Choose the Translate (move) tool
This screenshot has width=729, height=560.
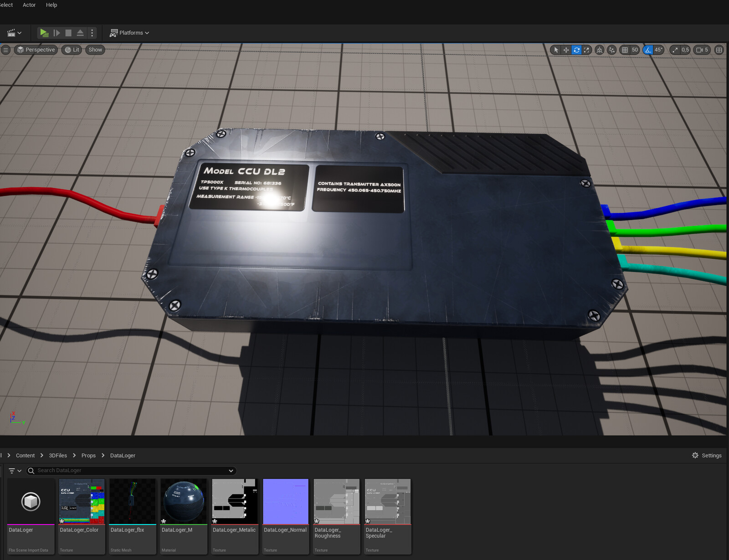click(x=566, y=50)
